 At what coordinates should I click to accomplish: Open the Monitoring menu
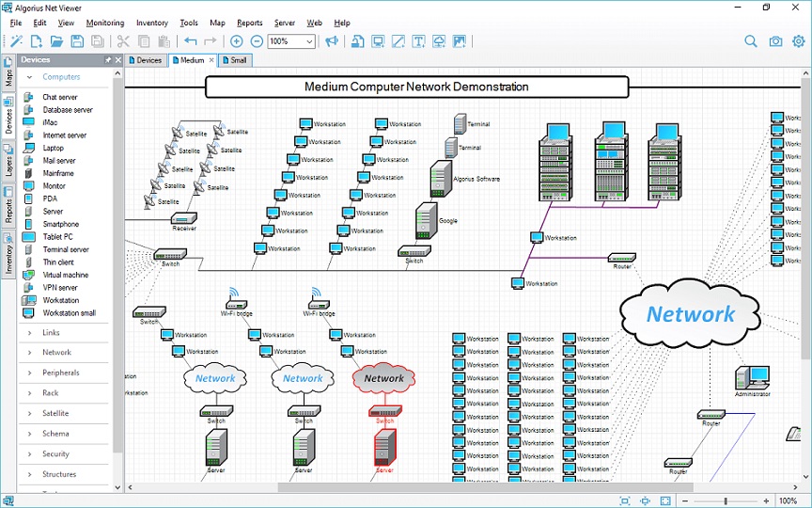pyautogui.click(x=104, y=23)
